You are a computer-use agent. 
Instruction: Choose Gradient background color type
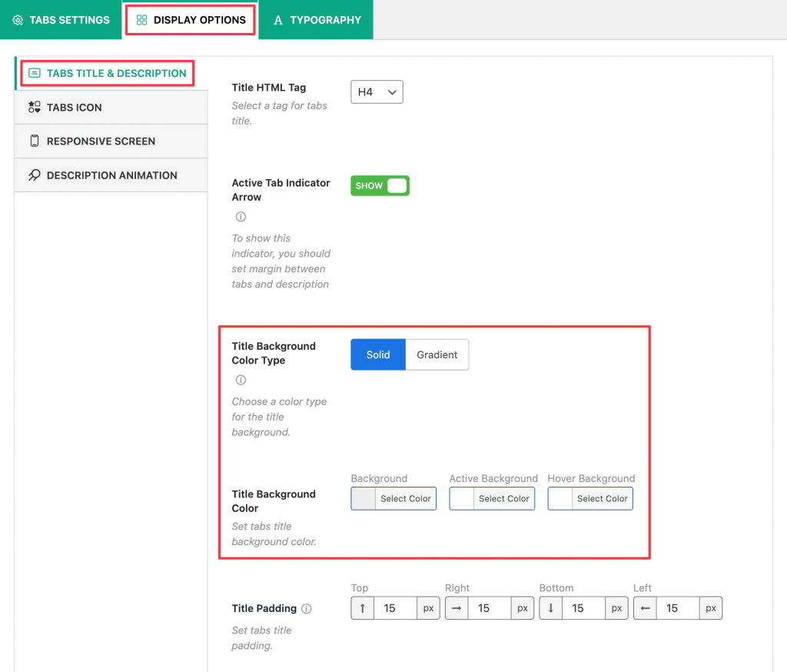(x=437, y=354)
